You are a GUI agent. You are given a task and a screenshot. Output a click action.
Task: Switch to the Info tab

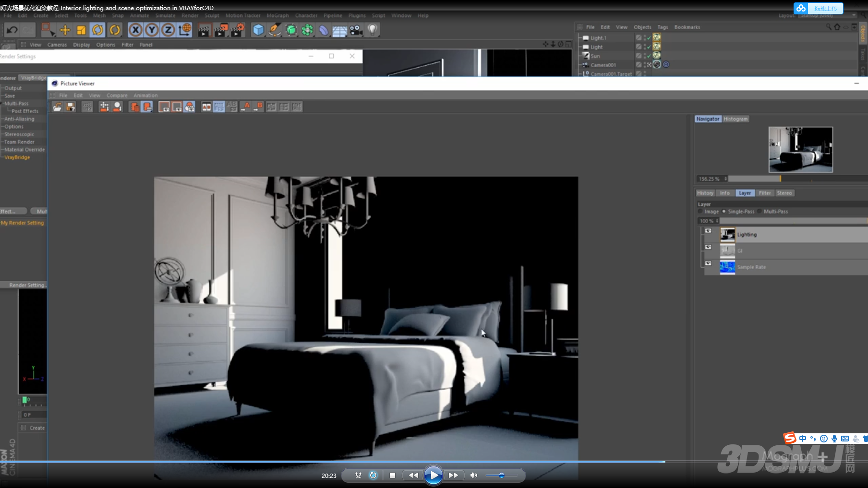tap(724, 193)
